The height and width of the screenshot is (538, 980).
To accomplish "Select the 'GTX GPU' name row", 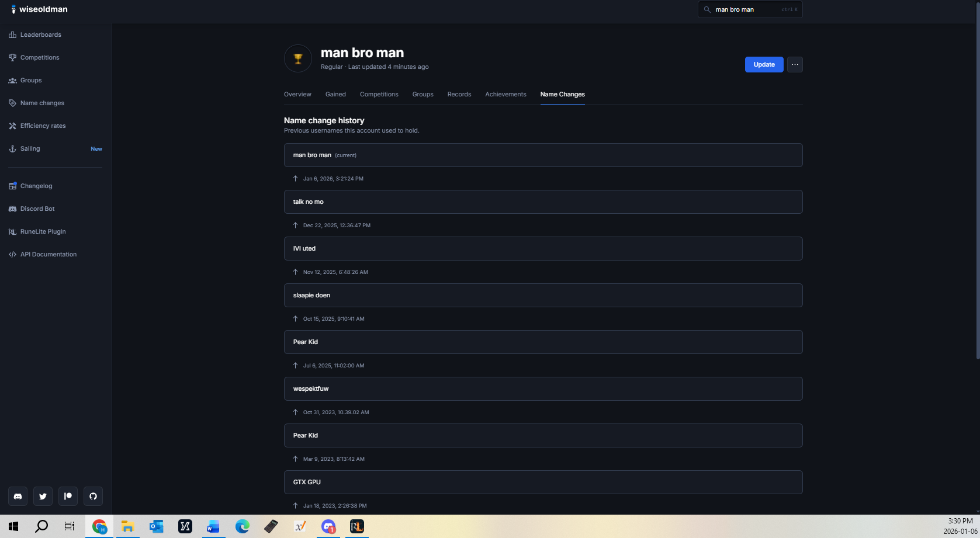I will tap(543, 482).
